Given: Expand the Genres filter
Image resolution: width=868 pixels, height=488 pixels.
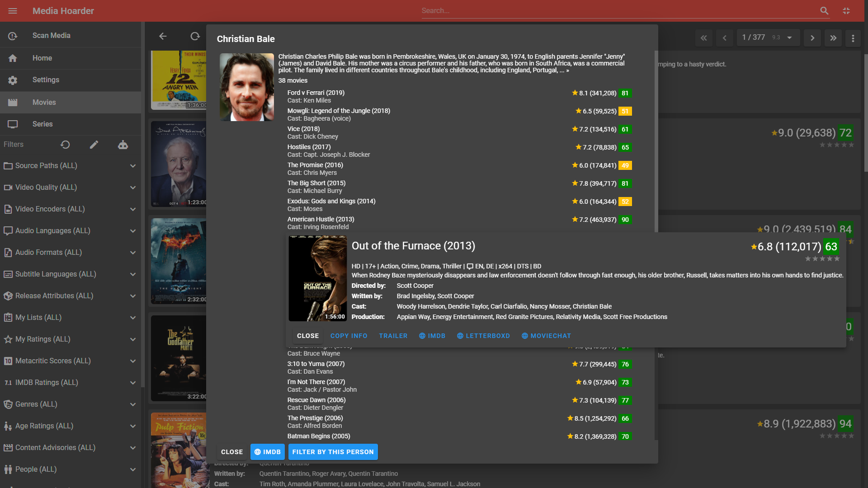Looking at the screenshot, I should point(133,404).
